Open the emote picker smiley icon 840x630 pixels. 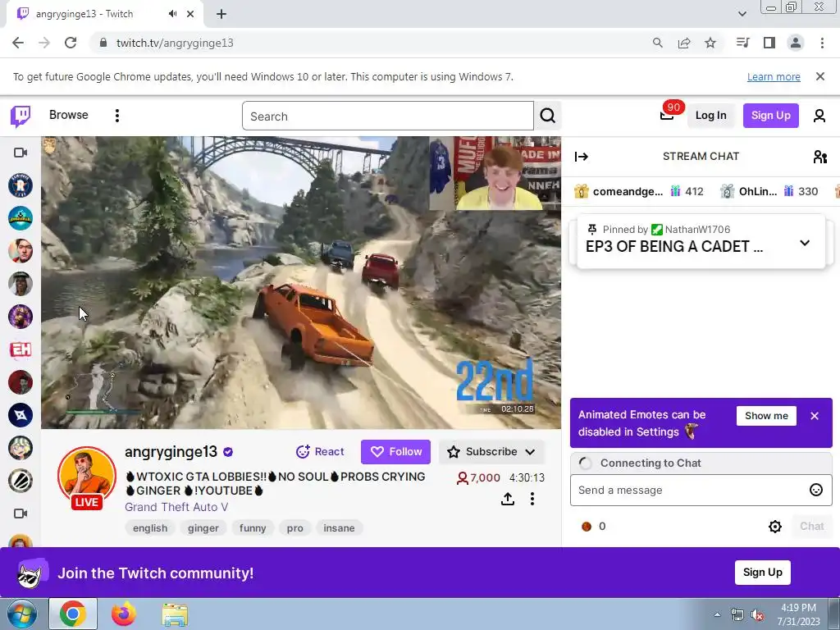point(816,491)
